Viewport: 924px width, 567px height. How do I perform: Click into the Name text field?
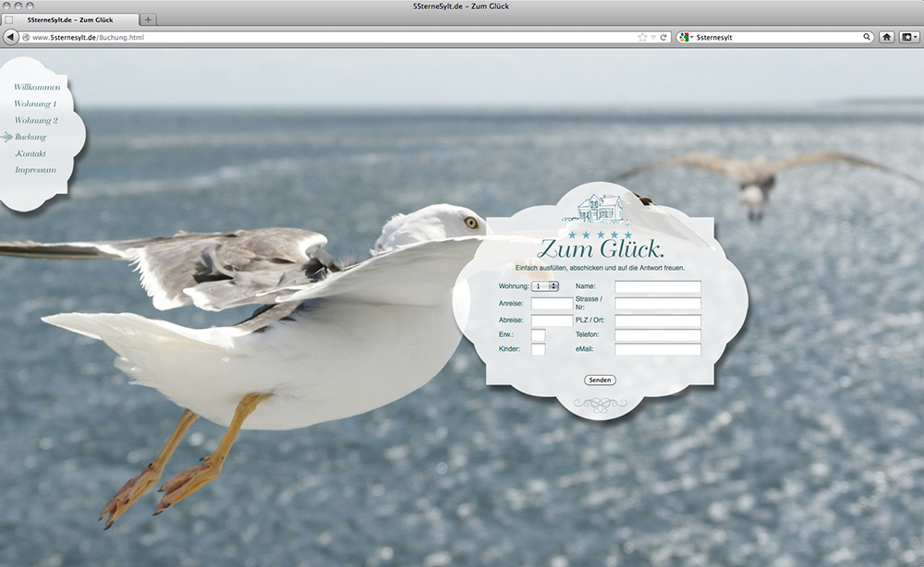click(658, 286)
